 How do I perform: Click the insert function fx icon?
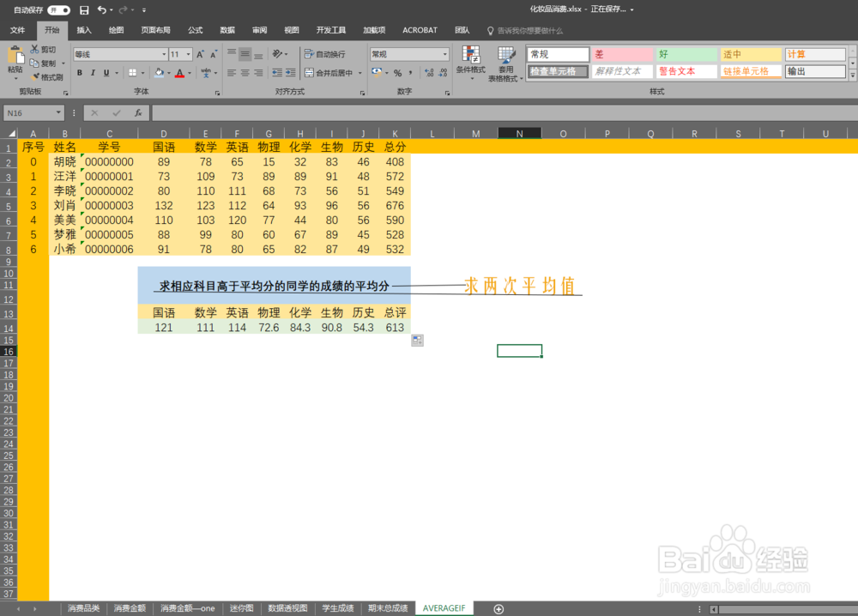(138, 112)
